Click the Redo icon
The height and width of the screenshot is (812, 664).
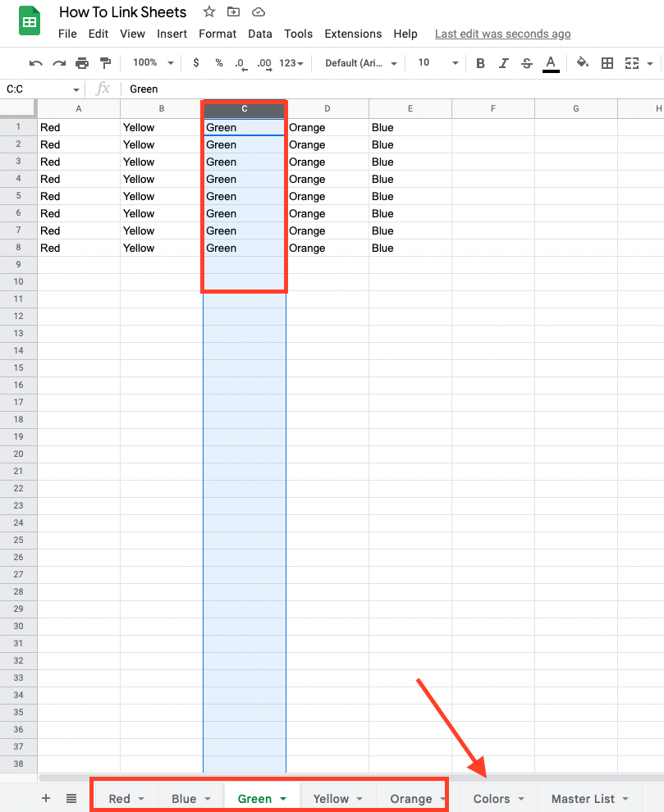pos(57,62)
